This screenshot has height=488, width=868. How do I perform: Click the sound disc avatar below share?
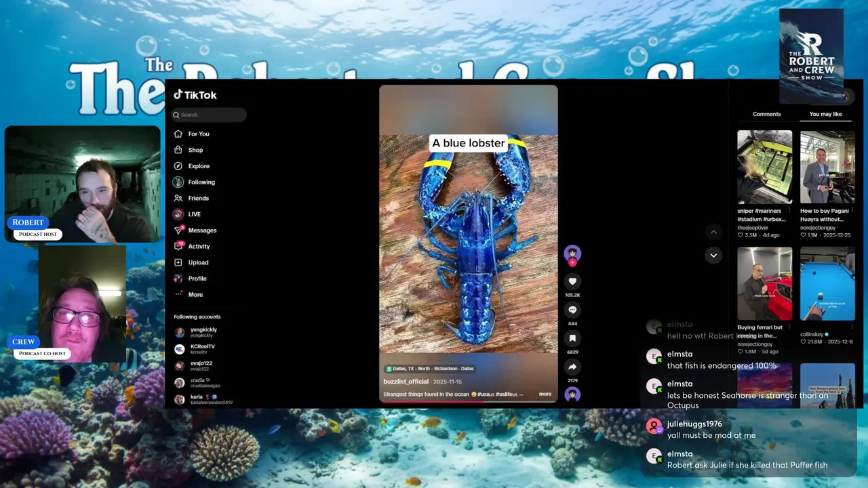click(572, 394)
